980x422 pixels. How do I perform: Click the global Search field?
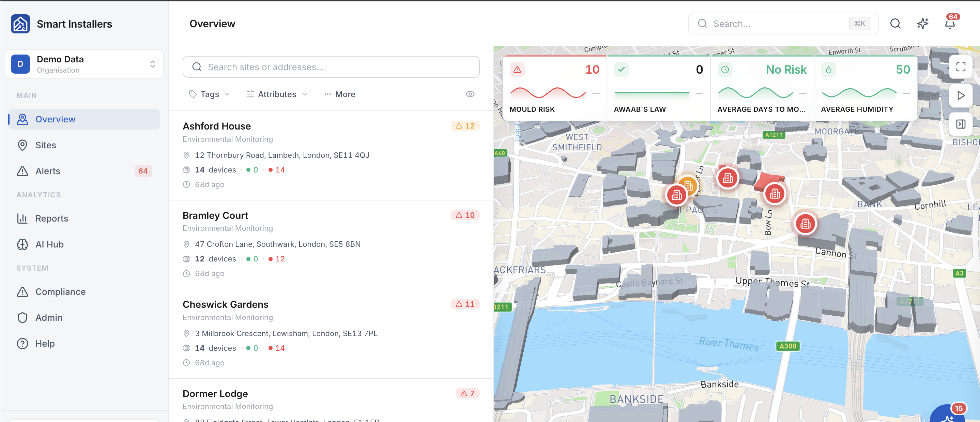tap(783, 24)
